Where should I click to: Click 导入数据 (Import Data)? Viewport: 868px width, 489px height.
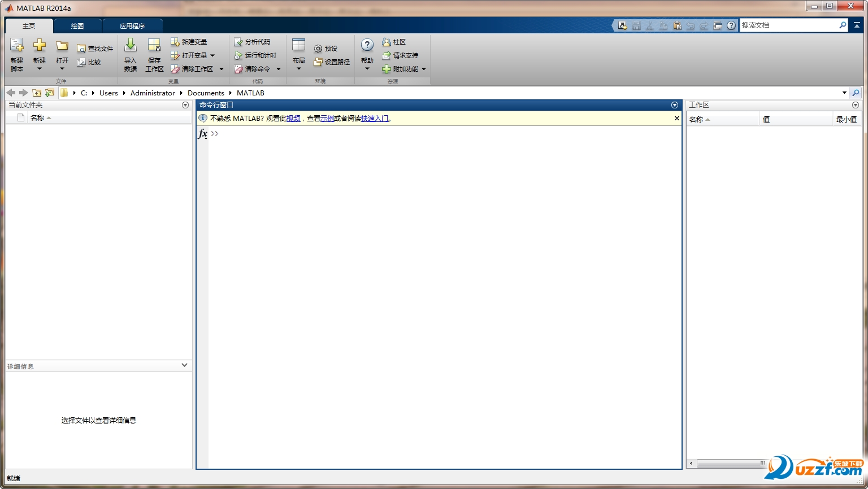pyautogui.click(x=131, y=55)
